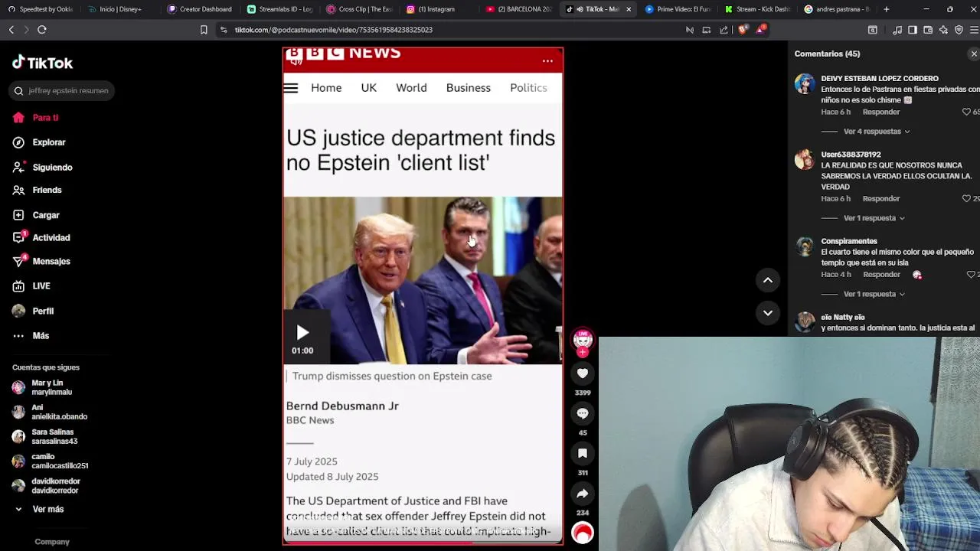The image size is (980, 551).
Task: Switch to Prime Video tab
Action: (678, 9)
